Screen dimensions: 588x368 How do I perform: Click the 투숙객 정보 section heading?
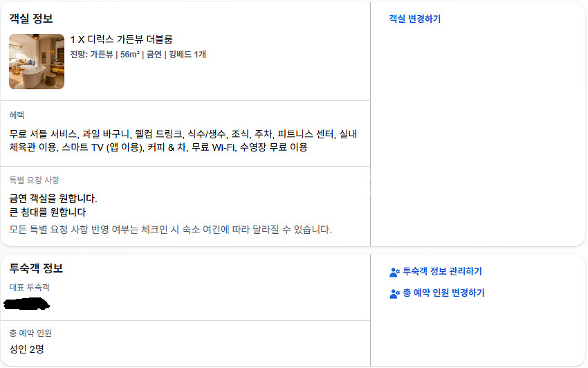(x=36, y=268)
